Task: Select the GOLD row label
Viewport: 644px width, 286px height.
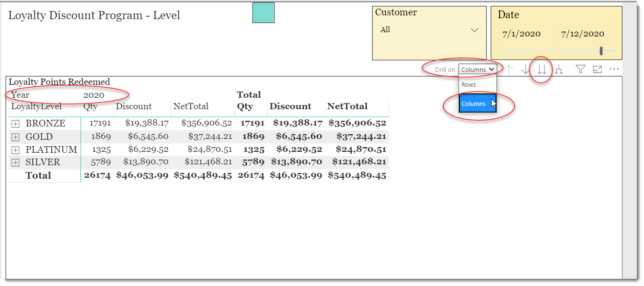Action: pyautogui.click(x=39, y=137)
